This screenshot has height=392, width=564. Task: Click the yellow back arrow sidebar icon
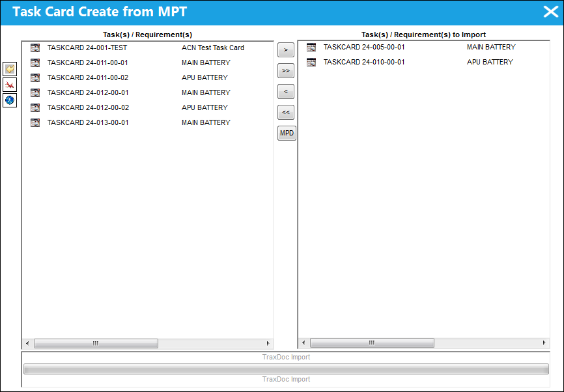pos(10,68)
